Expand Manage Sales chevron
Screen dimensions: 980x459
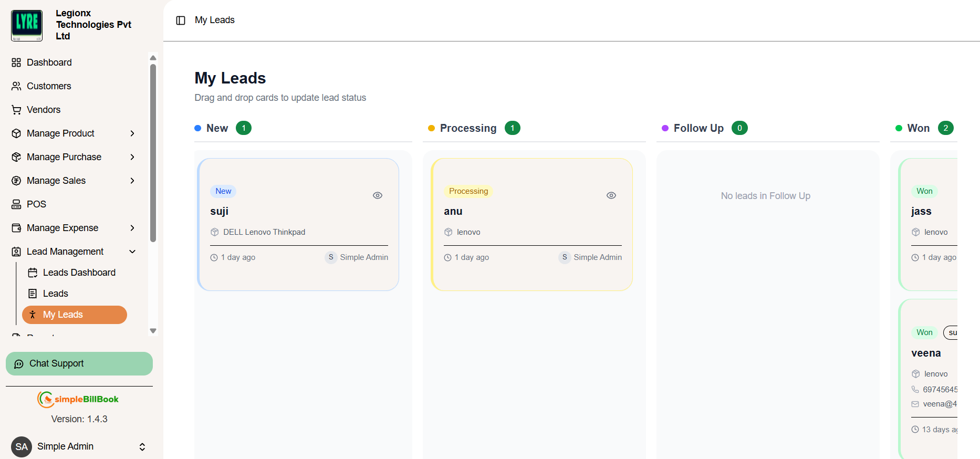click(x=132, y=181)
